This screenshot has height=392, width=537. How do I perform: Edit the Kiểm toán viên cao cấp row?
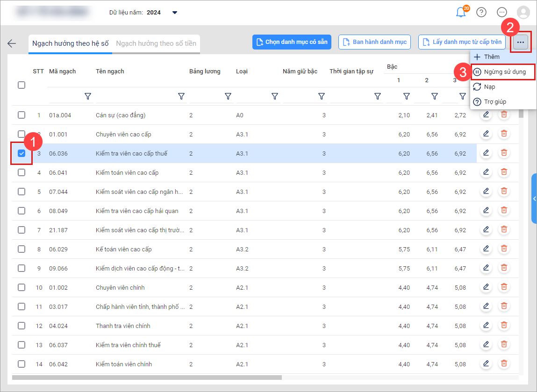pos(486,172)
